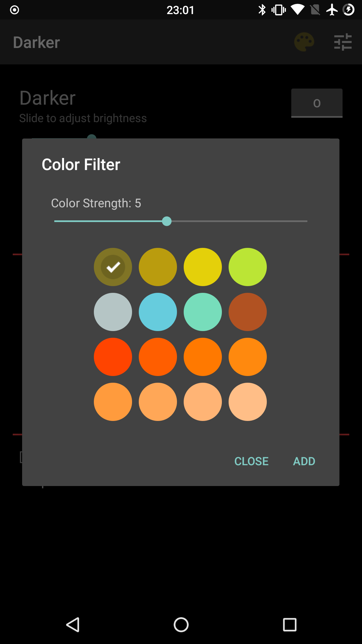Click the brightness value input field
This screenshot has width=362, height=644.
coord(317,103)
